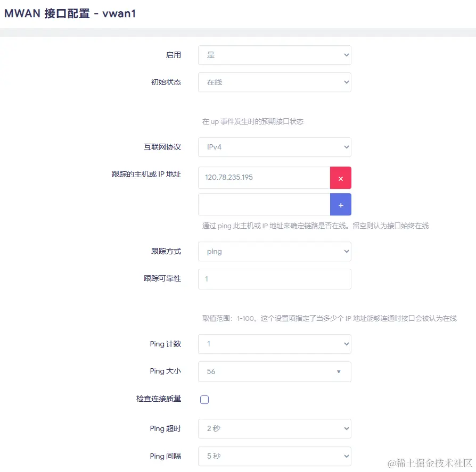The height and width of the screenshot is (472, 476).
Task: Click inside the 跟踪可靠性 value field
Action: (274, 279)
